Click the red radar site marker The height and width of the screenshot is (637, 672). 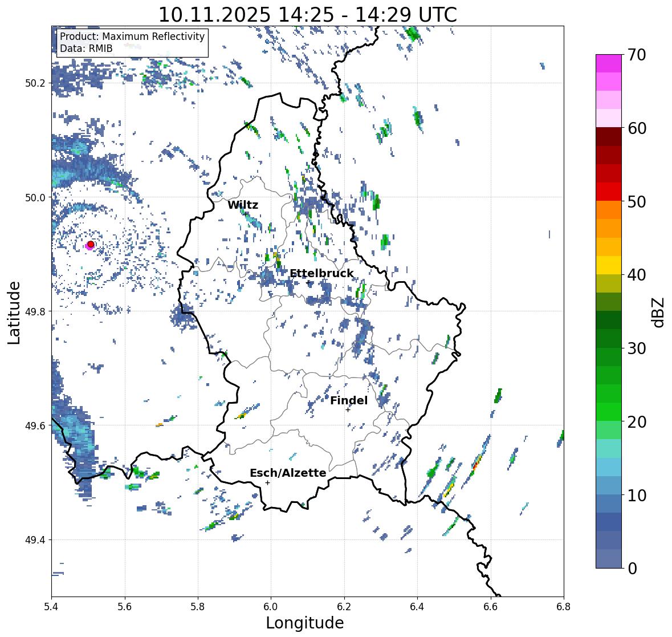[91, 244]
